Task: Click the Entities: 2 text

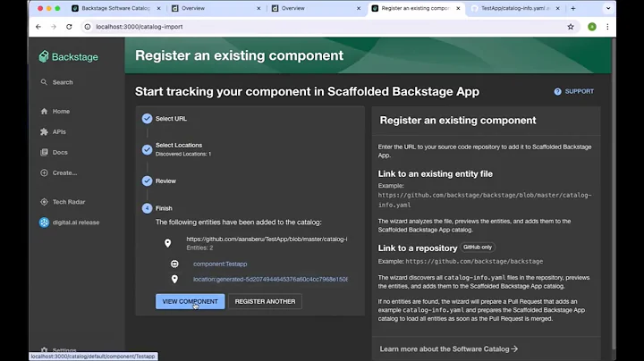Action: pos(199,248)
